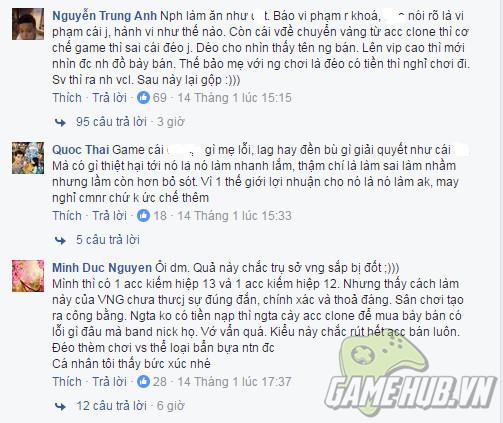Open timestamp 14 Tháng 1 lúc 15:15

pyautogui.click(x=234, y=98)
